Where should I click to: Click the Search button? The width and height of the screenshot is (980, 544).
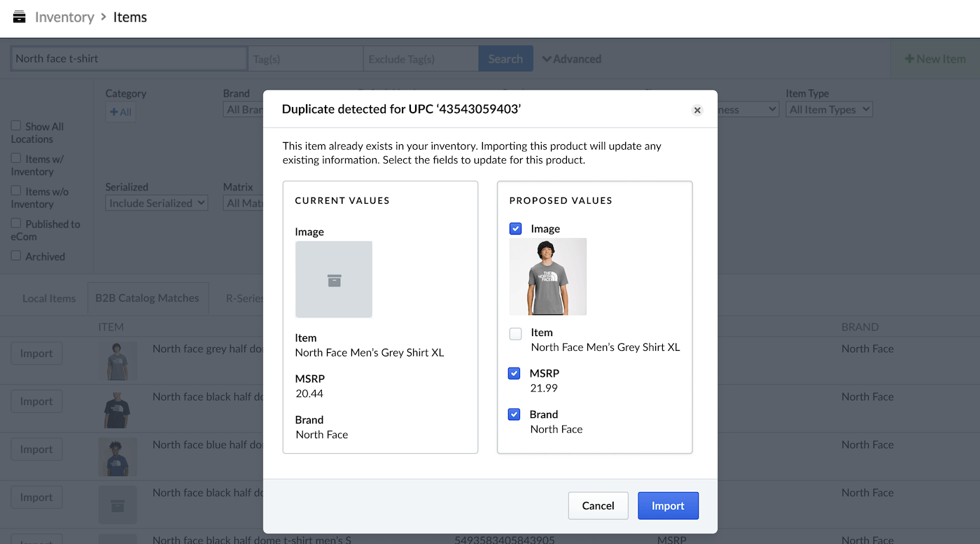(505, 59)
